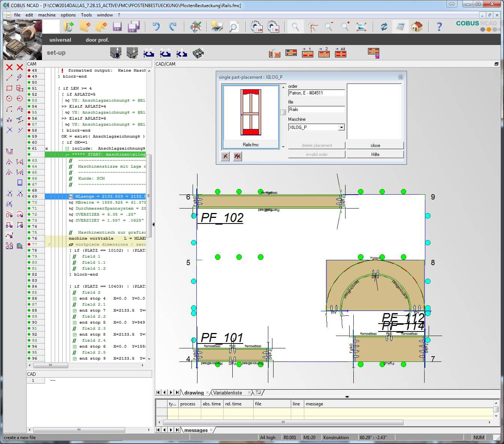Toggle the red marker dot on line 77
The height and width of the screenshot is (444, 504).
pos(29,244)
